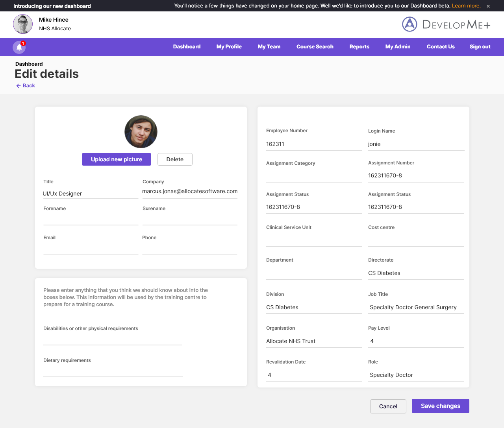The width and height of the screenshot is (504, 428).
Task: Edit the Title field containing UI/Ux Designer
Action: click(91, 194)
